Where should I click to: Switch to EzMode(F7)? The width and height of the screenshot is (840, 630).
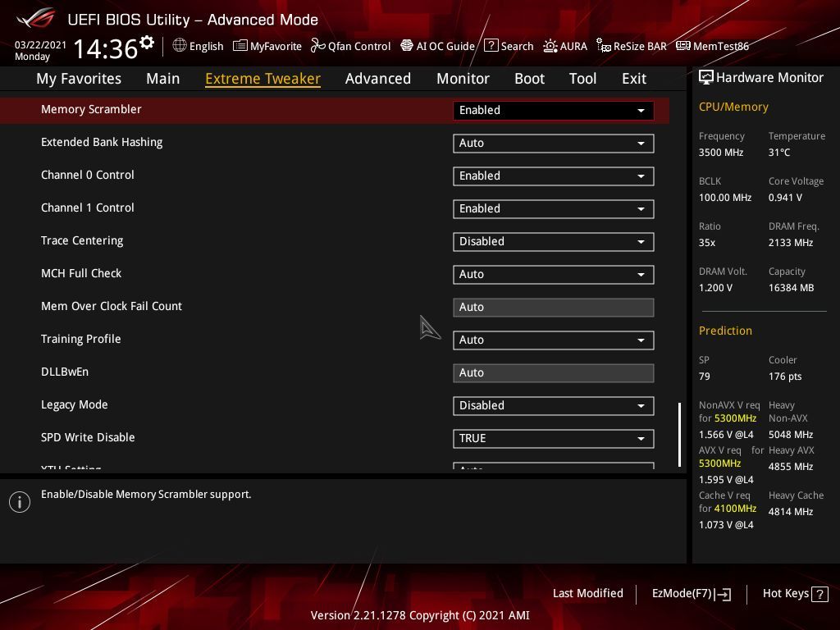point(691,594)
